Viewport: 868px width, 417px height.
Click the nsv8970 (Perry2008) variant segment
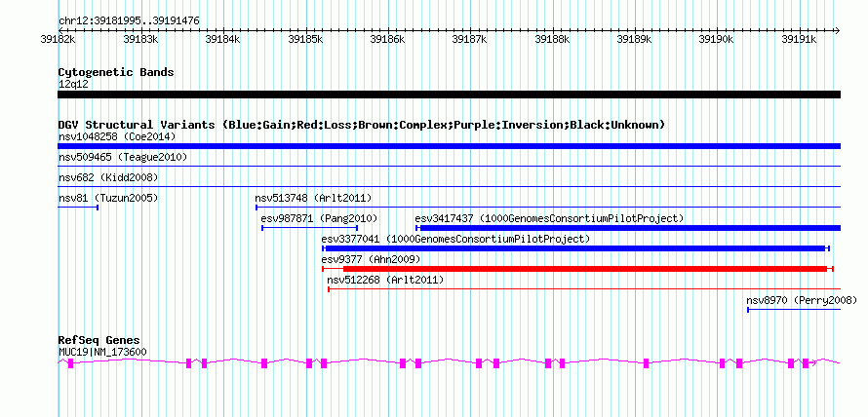[794, 310]
